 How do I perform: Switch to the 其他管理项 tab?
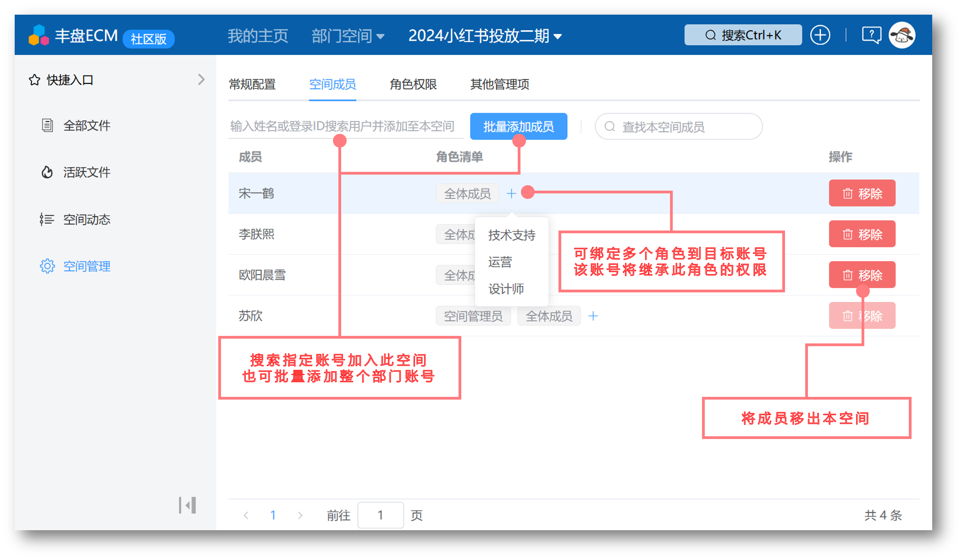(x=500, y=84)
